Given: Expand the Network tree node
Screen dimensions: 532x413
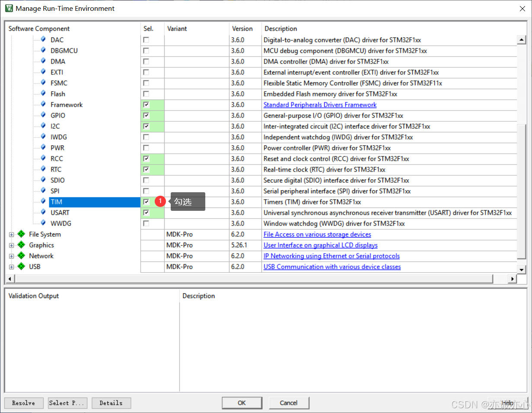Looking at the screenshot, I should [x=11, y=256].
